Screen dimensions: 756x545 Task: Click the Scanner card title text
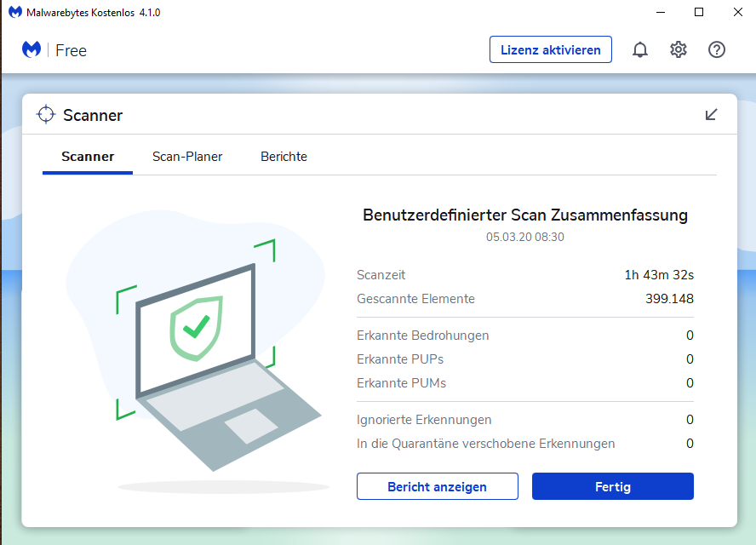coord(93,115)
